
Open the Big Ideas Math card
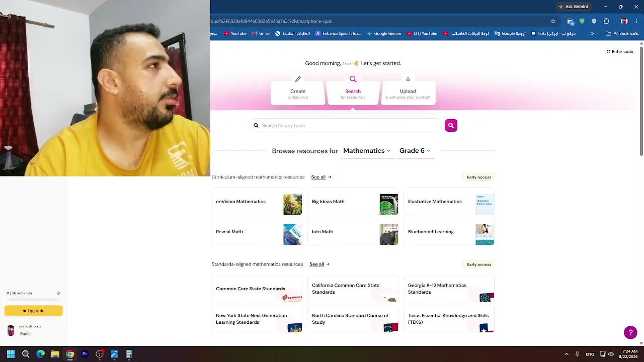(x=353, y=202)
